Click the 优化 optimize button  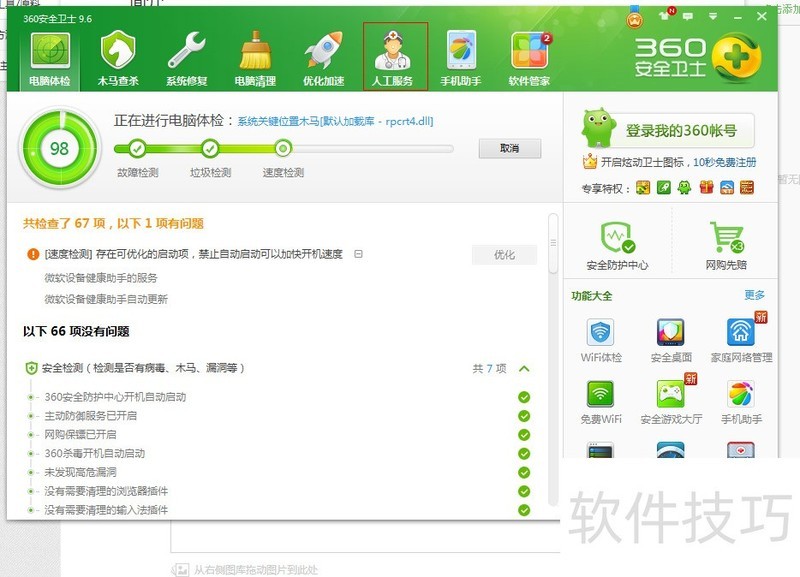click(504, 255)
